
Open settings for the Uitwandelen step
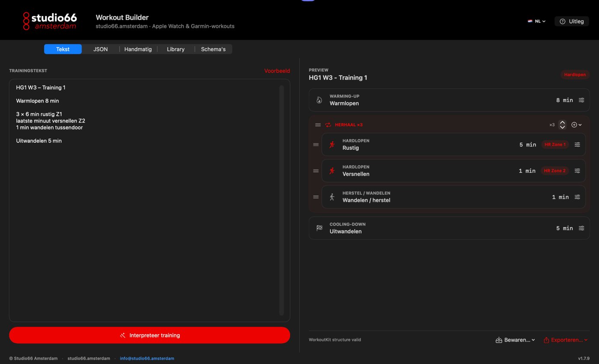tap(581, 228)
